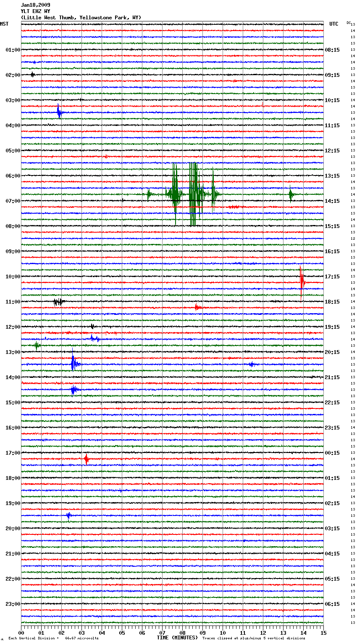Select the station code YLT EHZ WY
Image resolution: width=357 pixels, height=644 pixels.
tap(35, 11)
